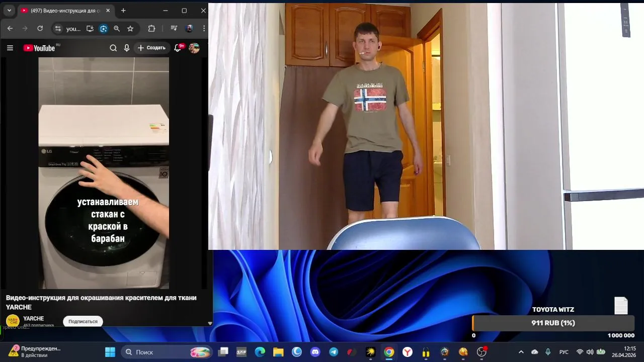Viewport: 644px width, 362px height.
Task: Switch input language РУС indicator
Action: point(564,352)
